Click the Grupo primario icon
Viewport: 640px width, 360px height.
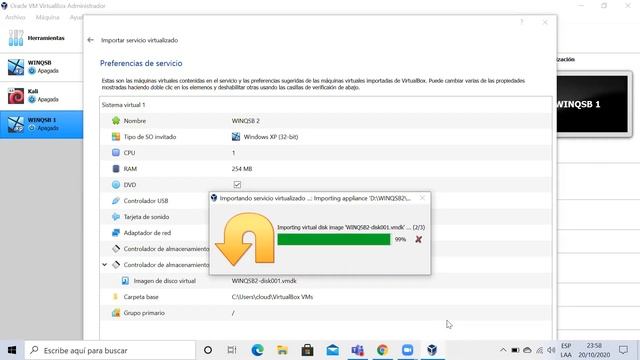(x=116, y=313)
